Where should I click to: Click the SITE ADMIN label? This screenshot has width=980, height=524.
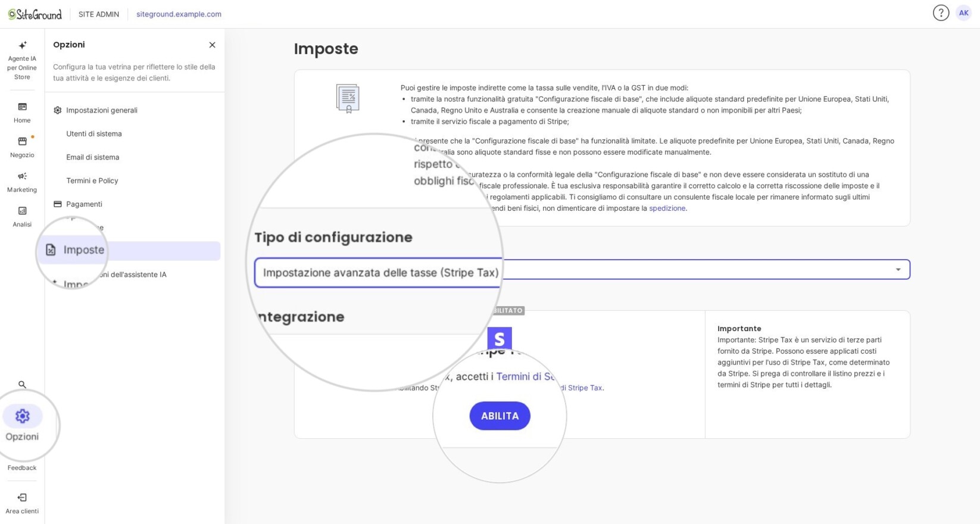99,14
